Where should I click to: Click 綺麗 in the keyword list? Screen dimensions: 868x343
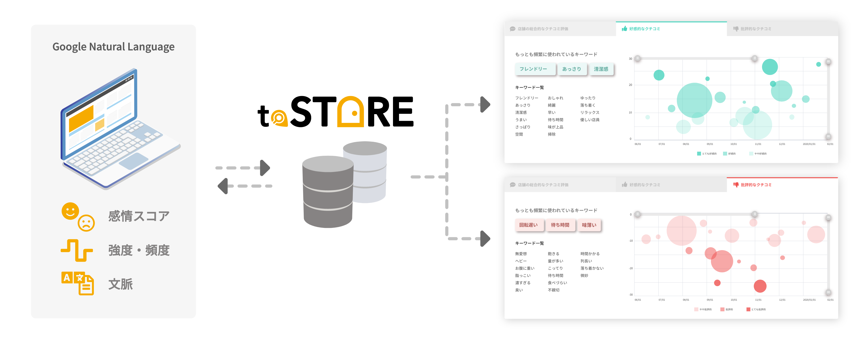pos(551,105)
